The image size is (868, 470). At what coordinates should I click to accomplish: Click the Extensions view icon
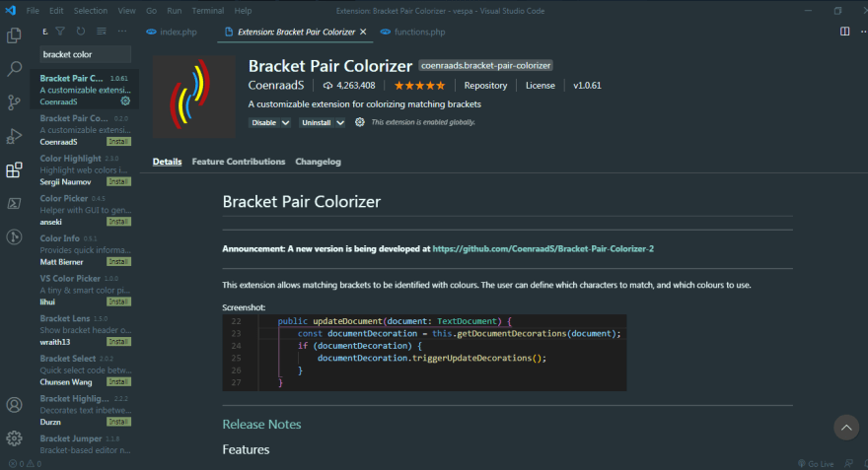(14, 169)
